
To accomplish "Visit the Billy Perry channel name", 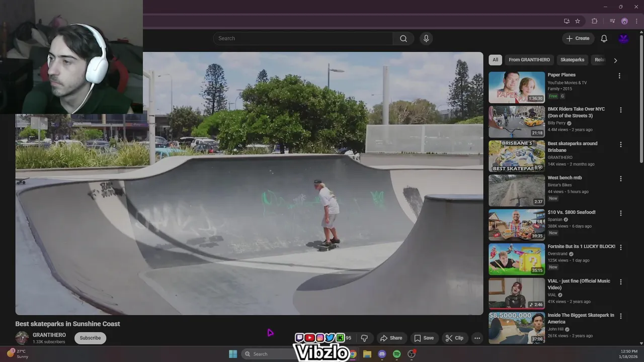I will pos(556,123).
